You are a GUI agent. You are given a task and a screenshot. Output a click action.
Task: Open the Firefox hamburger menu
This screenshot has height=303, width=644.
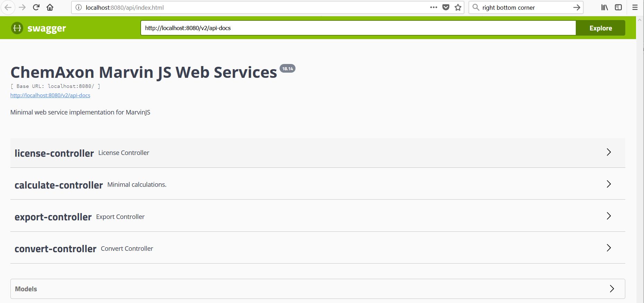tap(635, 7)
